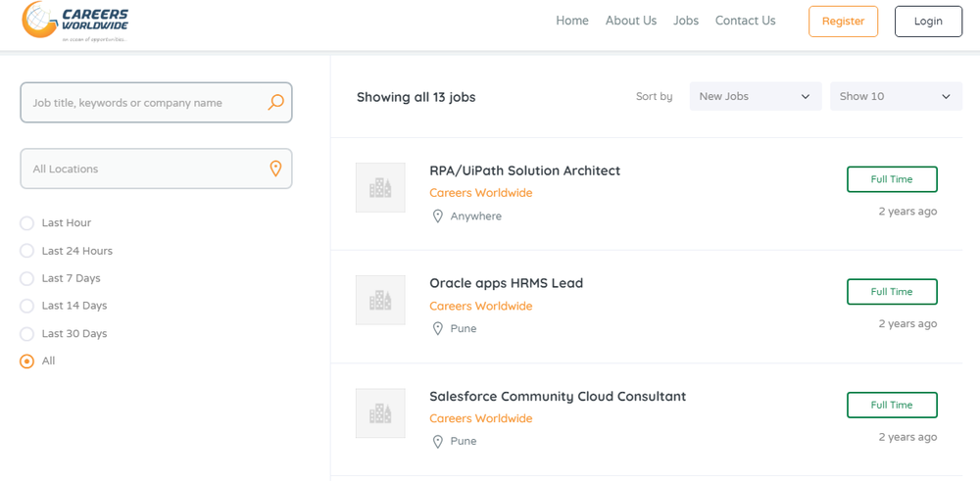Image resolution: width=980 pixels, height=481 pixels.
Task: Click the Careers Worldwide logo
Action: [x=75, y=21]
